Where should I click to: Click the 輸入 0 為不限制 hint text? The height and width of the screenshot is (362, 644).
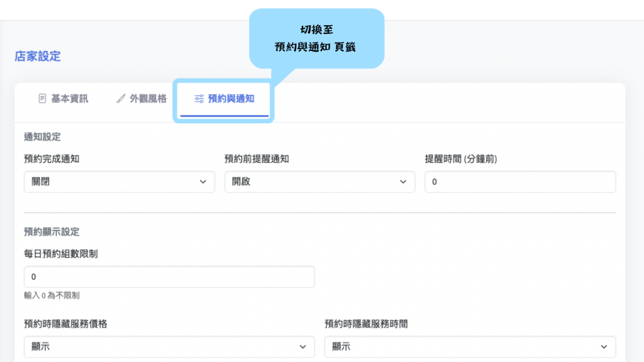click(52, 295)
